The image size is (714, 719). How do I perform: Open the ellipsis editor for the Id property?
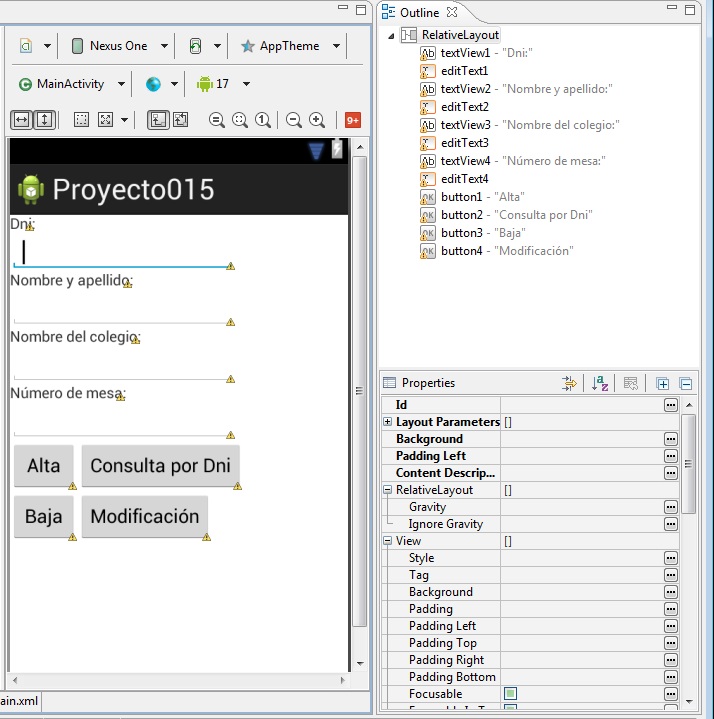[x=670, y=405]
